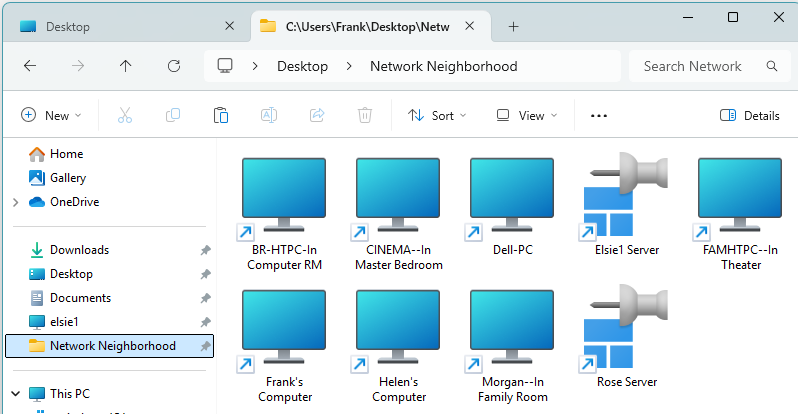Expand breadcrumb chevron before Desktop
The image size is (798, 414).
(255, 66)
